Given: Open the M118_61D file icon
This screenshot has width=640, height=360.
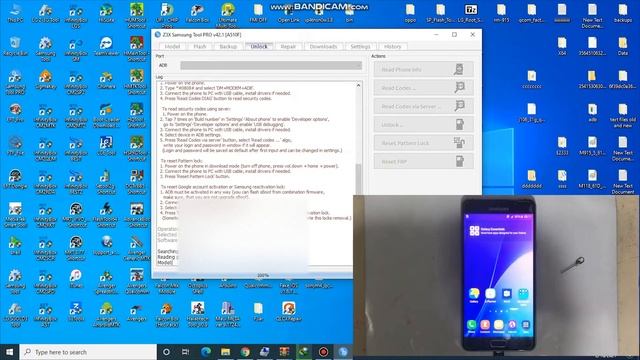Looking at the screenshot, I should (592, 179).
